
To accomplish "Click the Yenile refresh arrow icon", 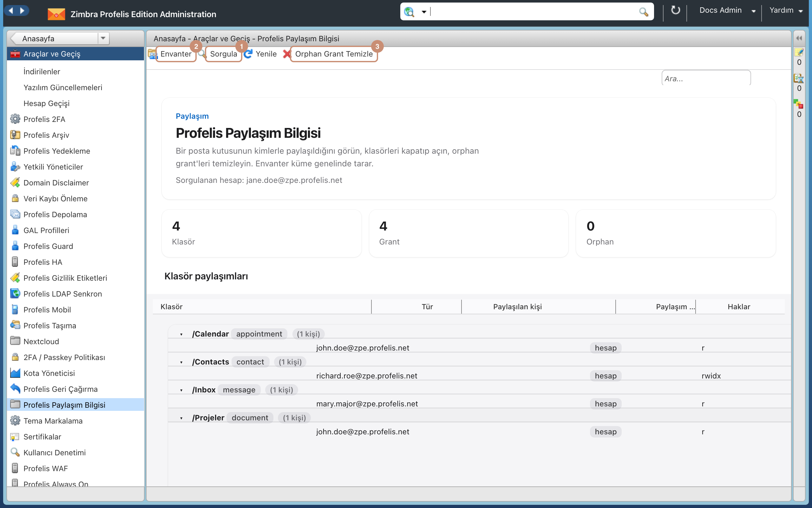I will pos(248,54).
